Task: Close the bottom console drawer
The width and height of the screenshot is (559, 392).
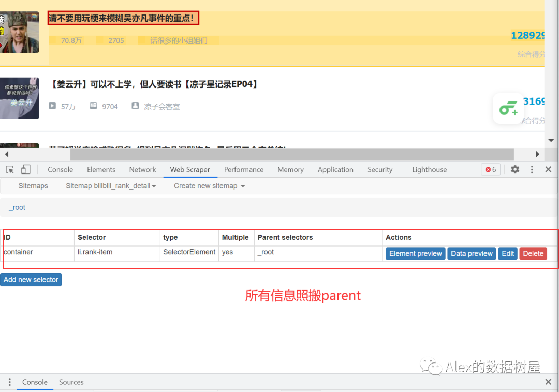Action: 548,382
